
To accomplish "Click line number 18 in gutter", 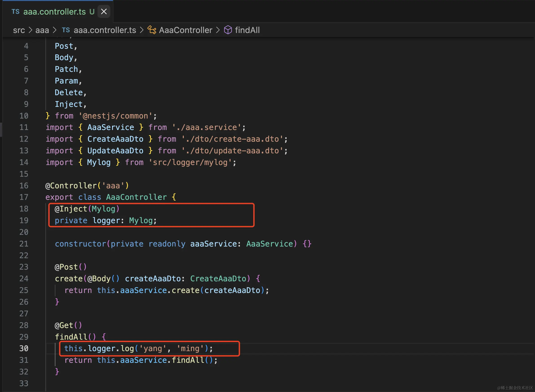I will coord(24,209).
